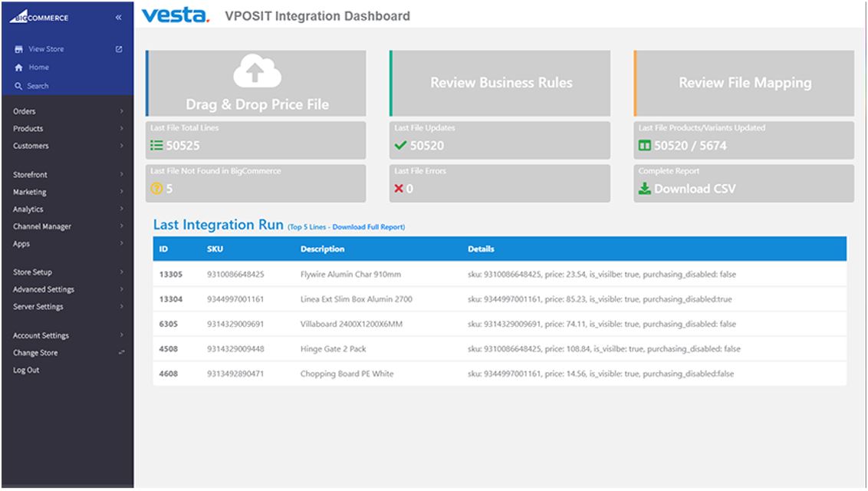Select row ID 13305
The width and height of the screenshot is (868, 491).
[x=170, y=275]
